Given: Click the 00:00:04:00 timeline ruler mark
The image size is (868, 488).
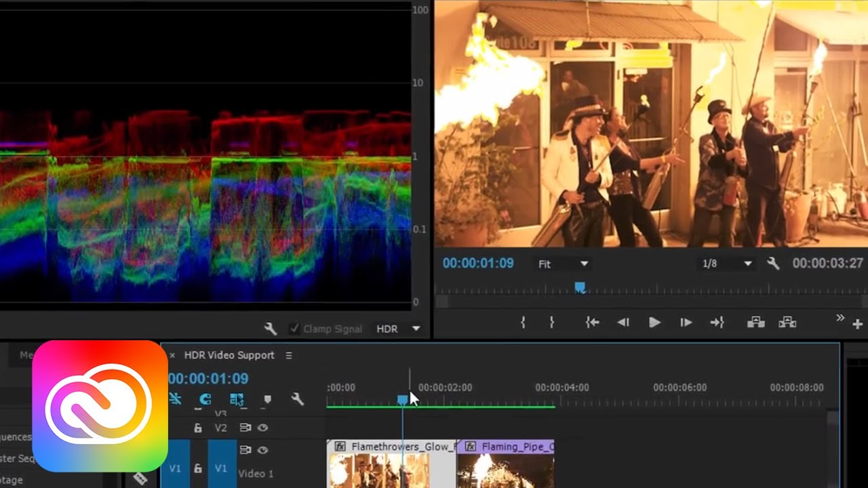Looking at the screenshot, I should click(562, 388).
